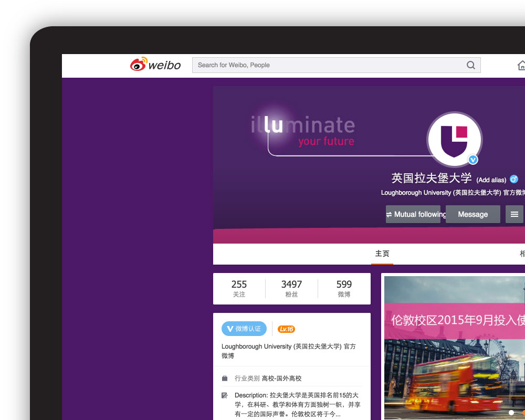Click the 微博认证 verification badge
The height and width of the screenshot is (420, 525).
pyautogui.click(x=244, y=329)
